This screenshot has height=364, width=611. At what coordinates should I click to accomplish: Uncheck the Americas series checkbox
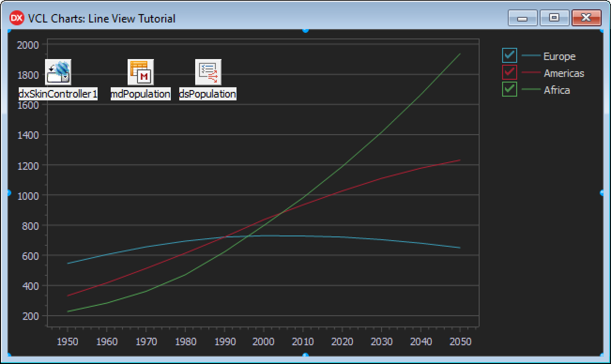tap(509, 73)
